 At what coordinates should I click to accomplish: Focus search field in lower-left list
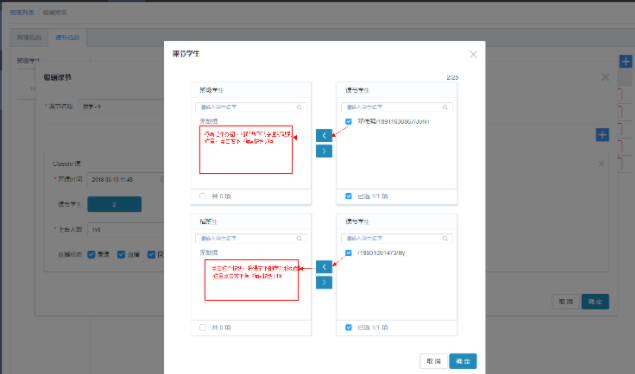coord(251,238)
